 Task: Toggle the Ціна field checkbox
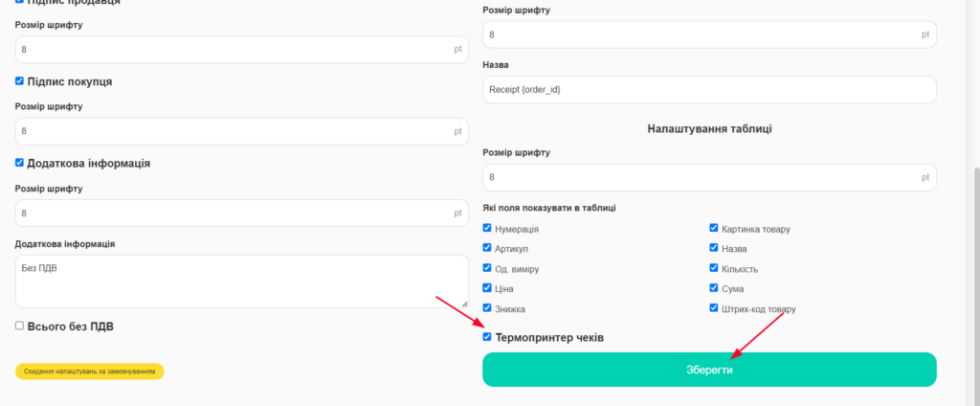tap(487, 288)
